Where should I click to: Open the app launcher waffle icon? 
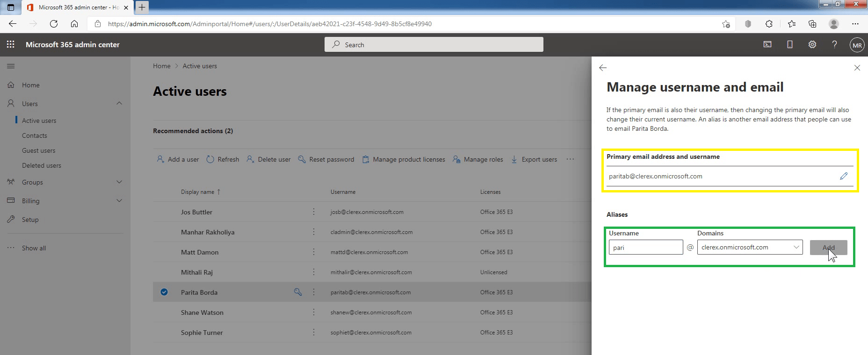11,44
